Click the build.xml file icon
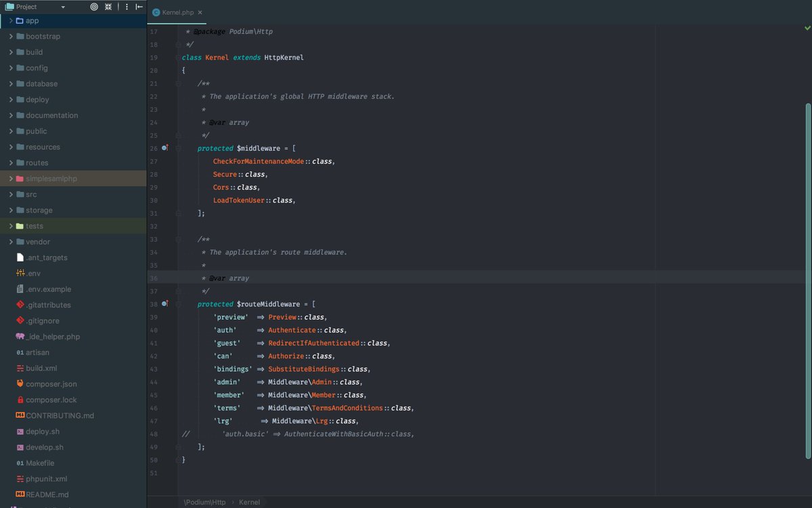 [x=20, y=368]
